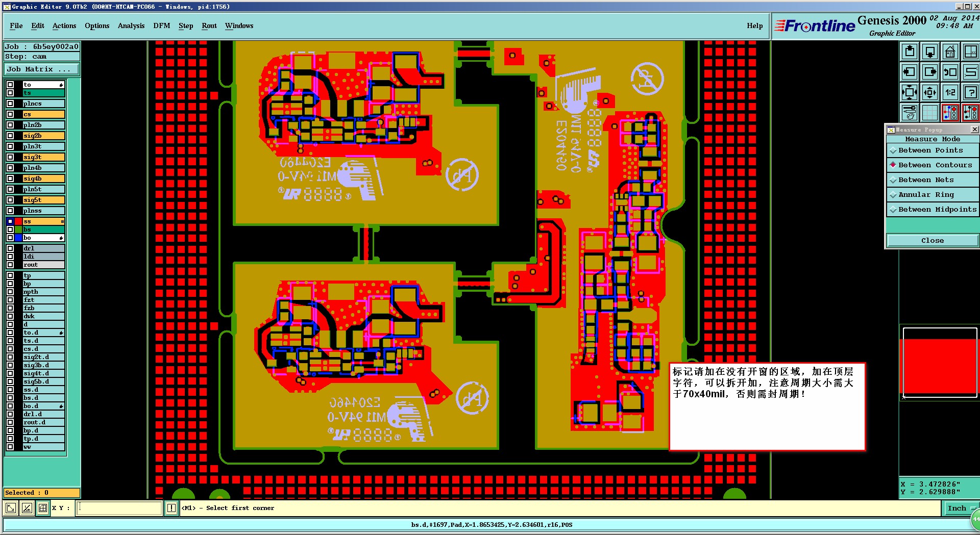Viewport: 980px width, 535px height.
Task: Toggle the rout layer display box
Action: pos(10,265)
